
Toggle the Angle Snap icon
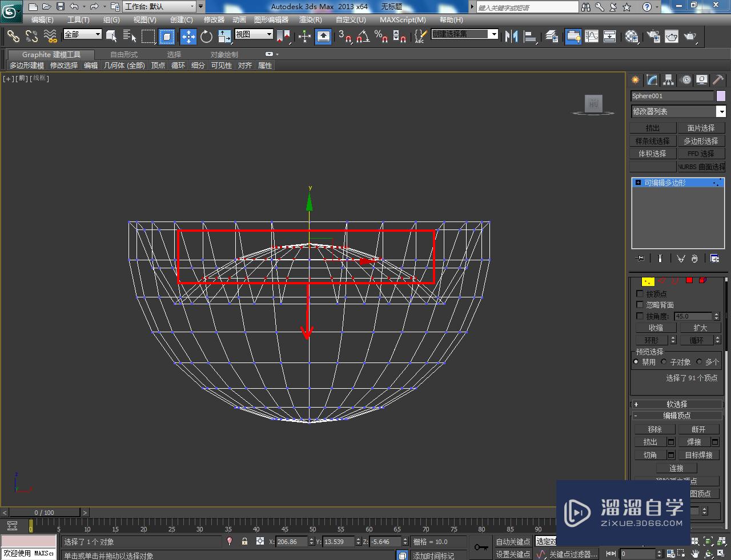[x=363, y=37]
